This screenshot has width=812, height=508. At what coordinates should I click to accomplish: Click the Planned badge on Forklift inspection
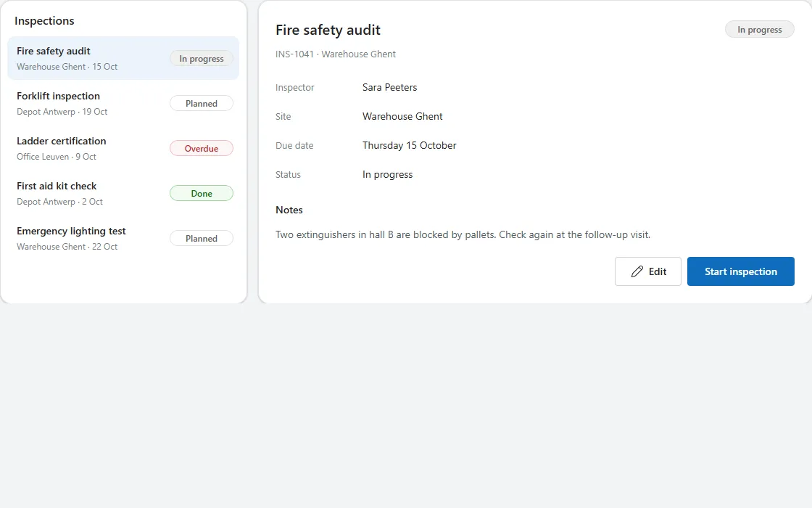(202, 103)
